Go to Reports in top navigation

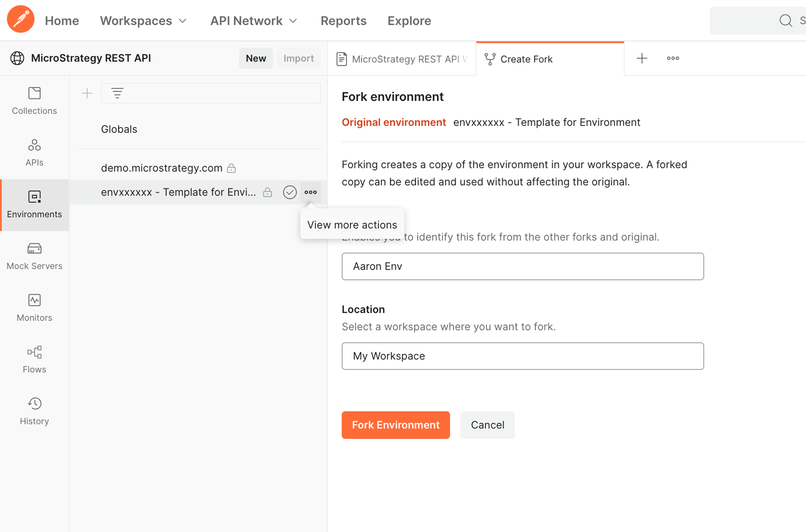343,21
